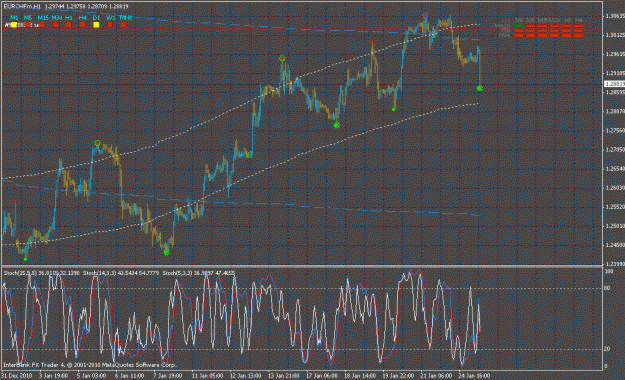Click the small red dot near 18 Jan 14:00
The height and width of the screenshot is (380, 625).
372,41
